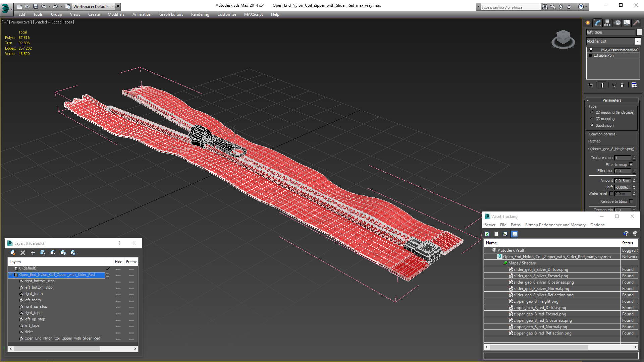Image resolution: width=644 pixels, height=362 pixels.
Task: Toggle the Filter texmap checkbox
Action: (631, 165)
